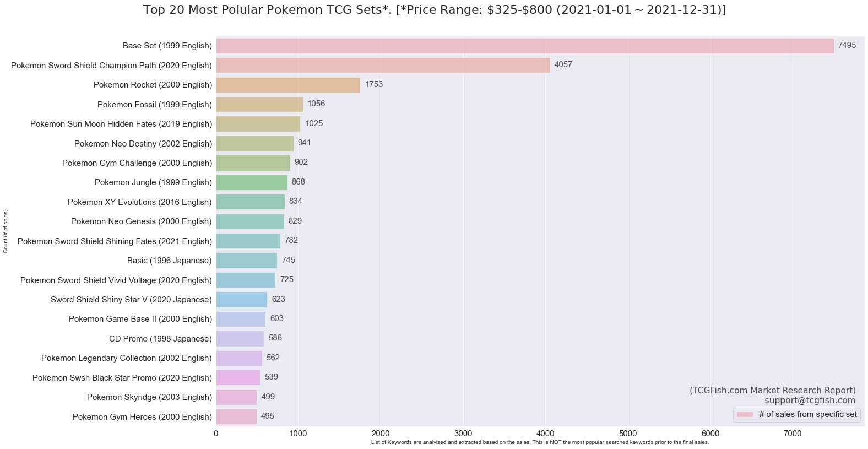
Task: Click the pink legend color swatch
Action: (x=745, y=414)
